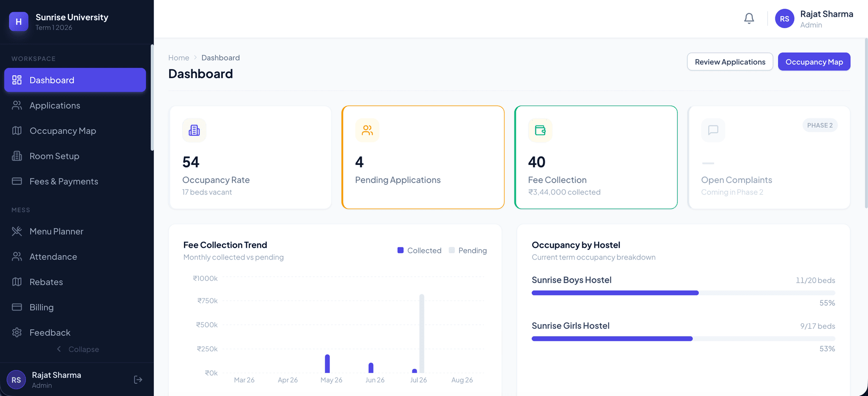The height and width of the screenshot is (396, 868).
Task: Click the RS avatar in the top header
Action: click(x=784, y=19)
